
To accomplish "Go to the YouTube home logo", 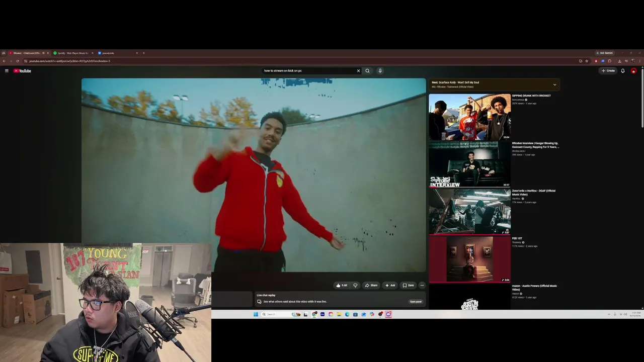I will 22,71.
